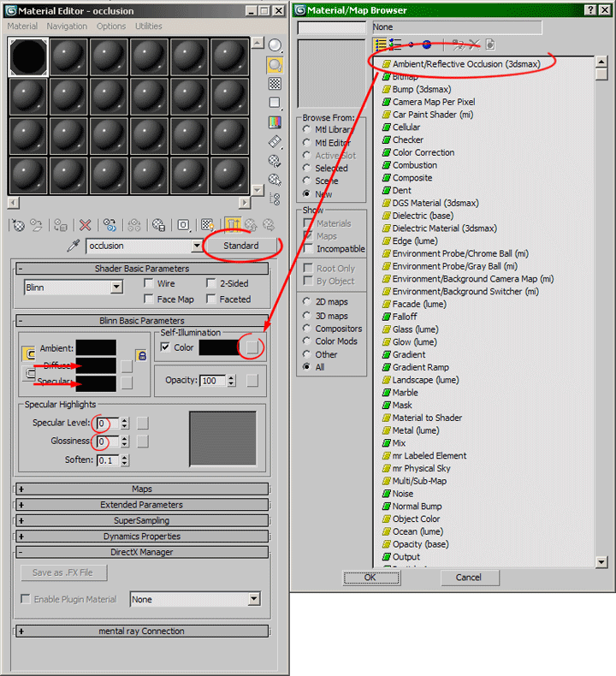Click Assign Material to Selection icon
616x676 pixels.
tap(61, 225)
